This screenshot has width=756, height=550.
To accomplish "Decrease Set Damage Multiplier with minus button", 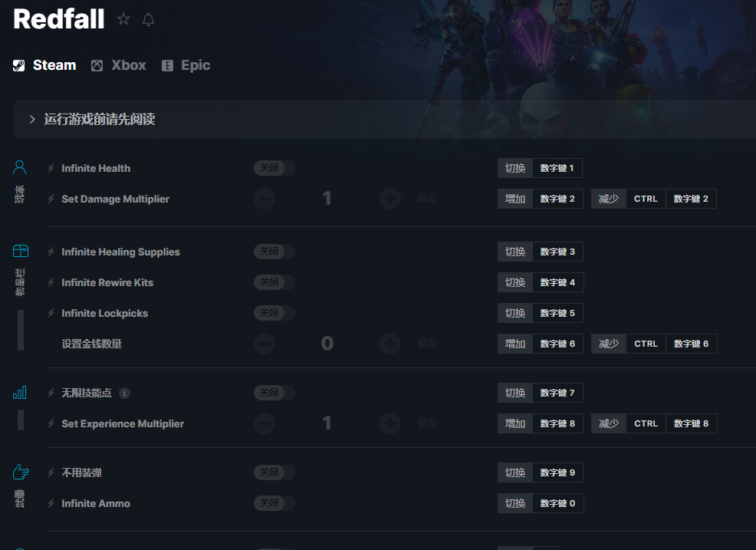I will (x=265, y=199).
